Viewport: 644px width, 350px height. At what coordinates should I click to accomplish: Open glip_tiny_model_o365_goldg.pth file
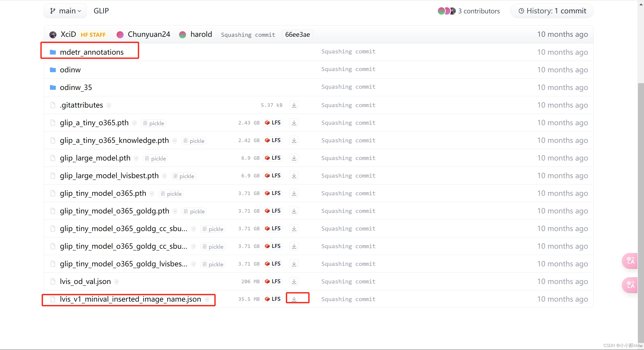pyautogui.click(x=115, y=211)
